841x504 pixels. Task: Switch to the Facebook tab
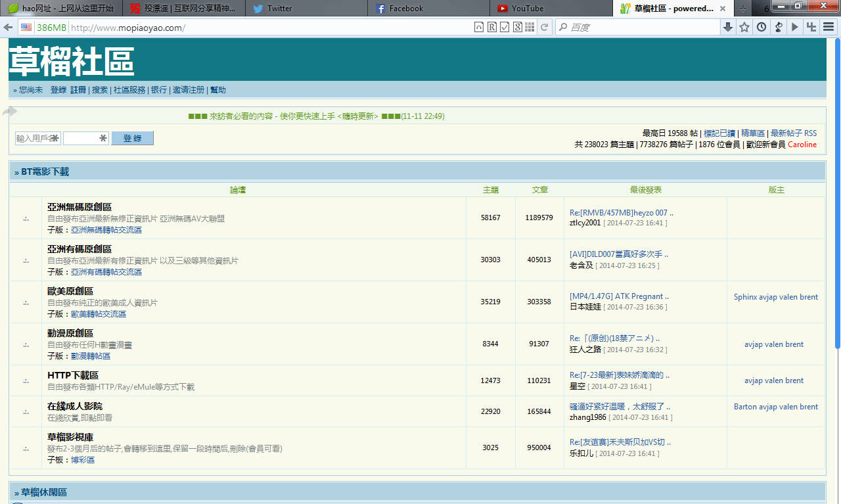point(429,9)
